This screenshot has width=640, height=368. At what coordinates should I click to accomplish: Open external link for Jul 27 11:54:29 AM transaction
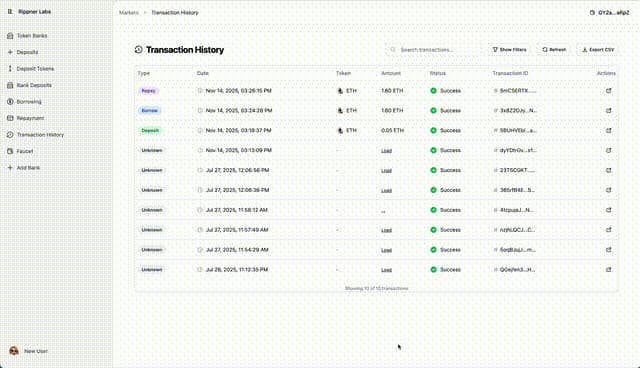(608, 250)
